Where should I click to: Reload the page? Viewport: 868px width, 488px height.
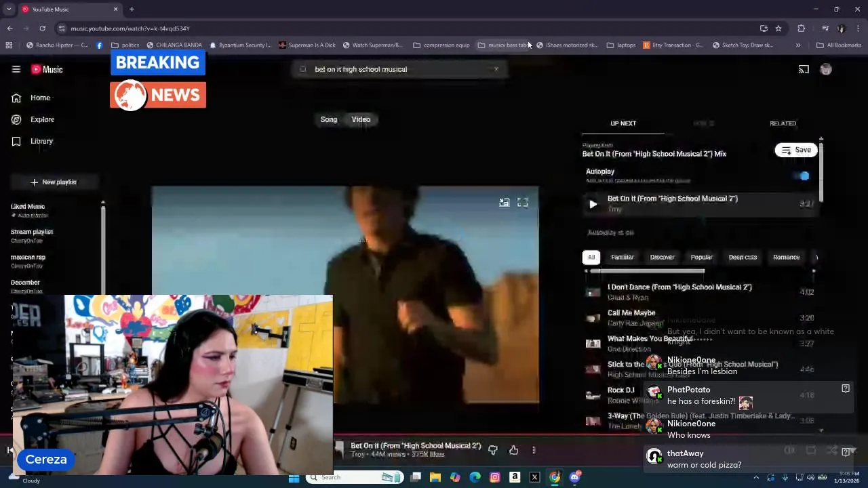(42, 28)
